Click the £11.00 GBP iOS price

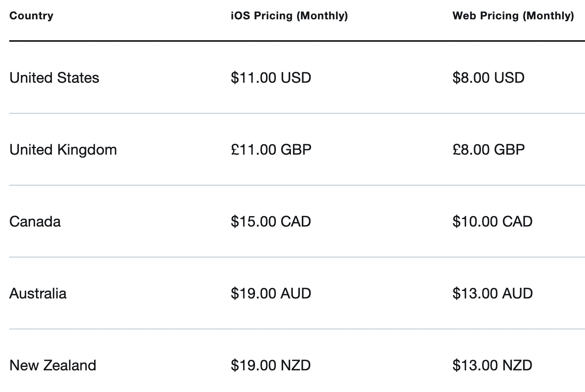click(x=271, y=150)
